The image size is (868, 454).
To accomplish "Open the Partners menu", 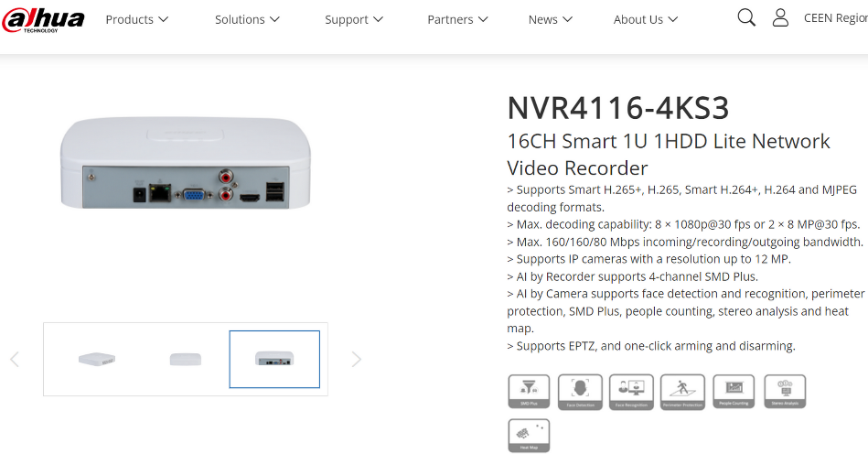I will [x=458, y=19].
